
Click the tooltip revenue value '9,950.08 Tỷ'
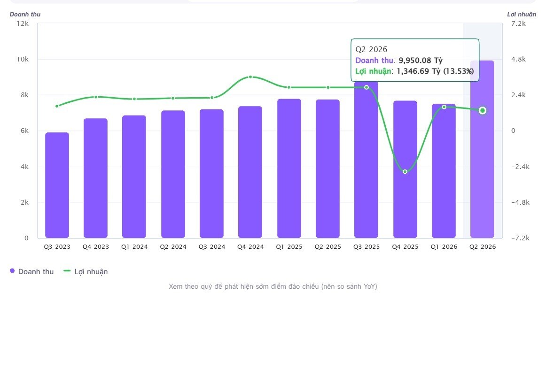point(421,61)
